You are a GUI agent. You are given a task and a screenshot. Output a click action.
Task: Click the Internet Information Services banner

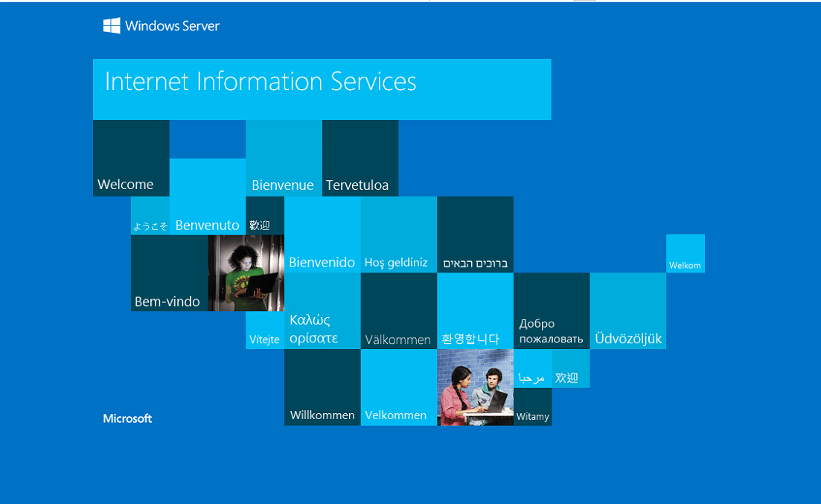322,89
